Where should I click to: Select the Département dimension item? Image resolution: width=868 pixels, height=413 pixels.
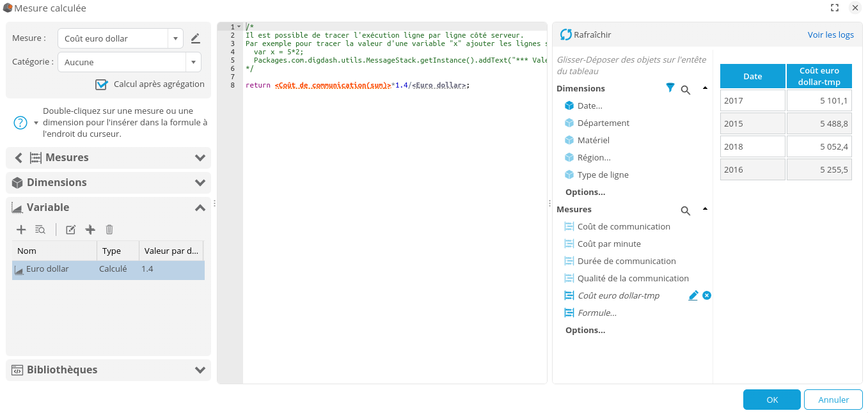603,123
